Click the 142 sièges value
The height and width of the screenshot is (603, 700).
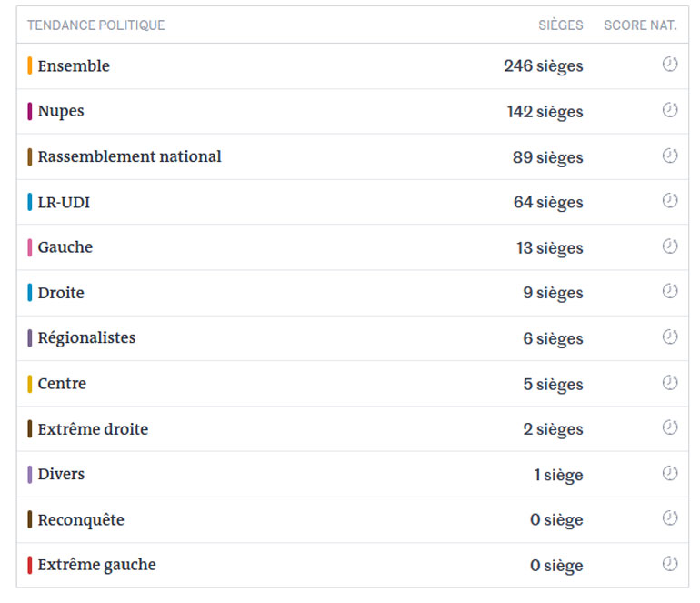click(x=545, y=112)
